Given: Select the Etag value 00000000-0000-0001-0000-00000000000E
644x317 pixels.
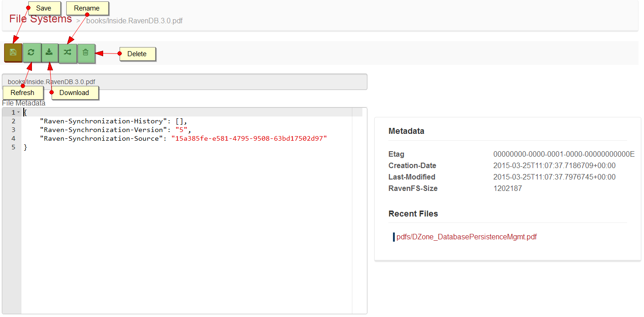Looking at the screenshot, I should click(x=564, y=154).
